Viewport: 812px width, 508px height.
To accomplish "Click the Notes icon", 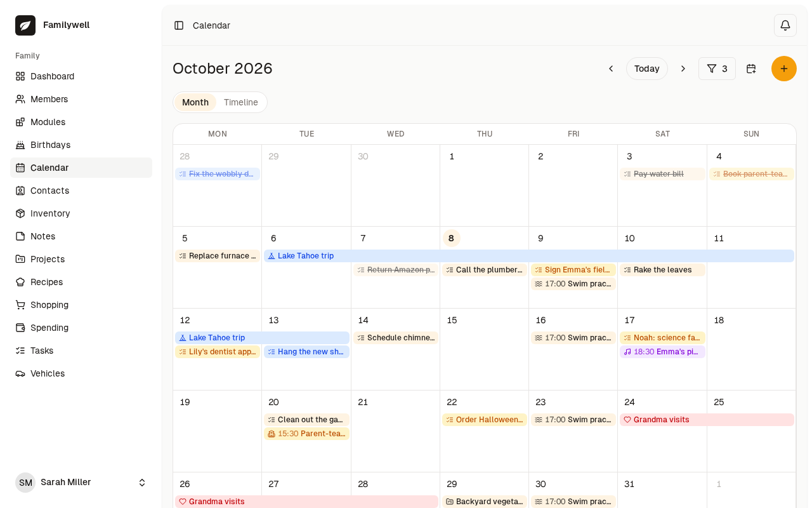I will [20, 236].
